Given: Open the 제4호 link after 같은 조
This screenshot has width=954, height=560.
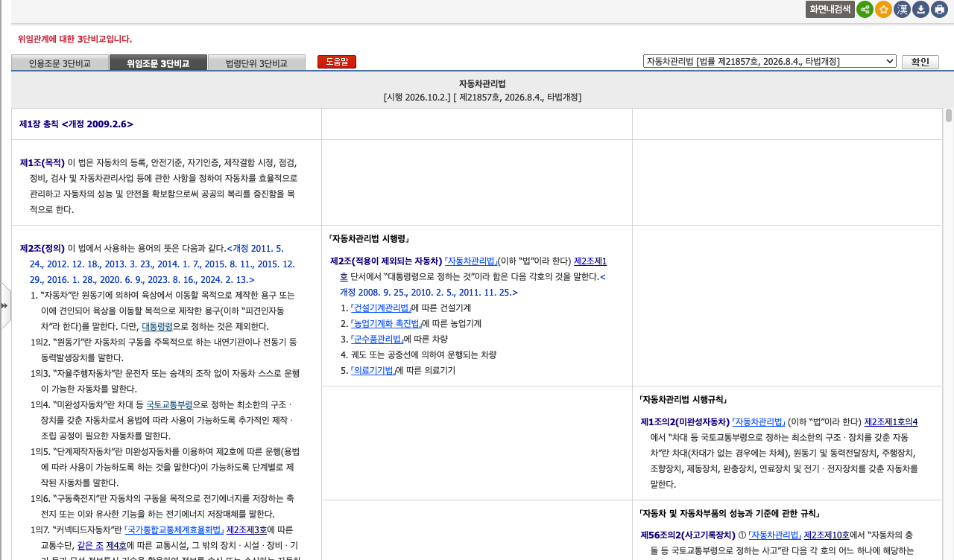Looking at the screenshot, I should [116, 545].
